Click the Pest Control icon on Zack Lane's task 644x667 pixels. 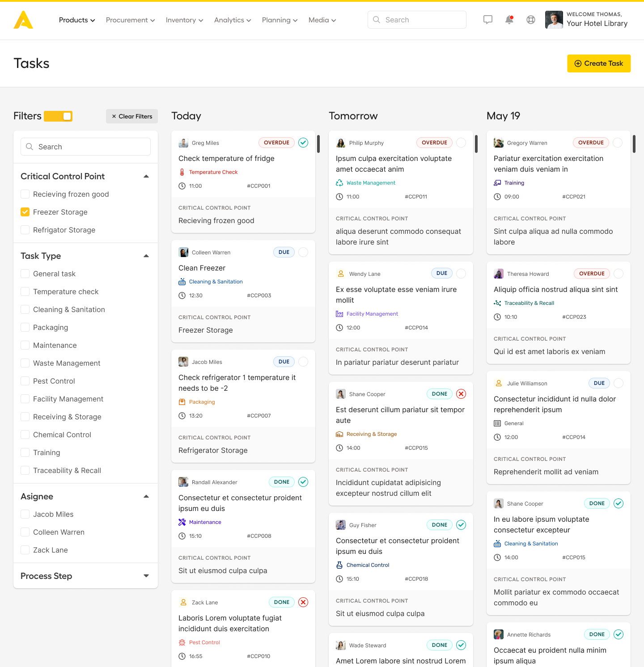tap(182, 642)
